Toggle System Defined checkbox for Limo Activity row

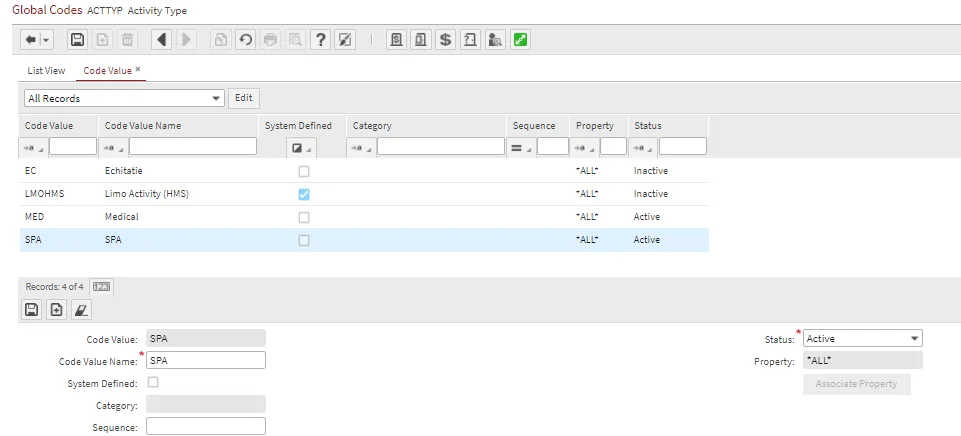pos(303,194)
